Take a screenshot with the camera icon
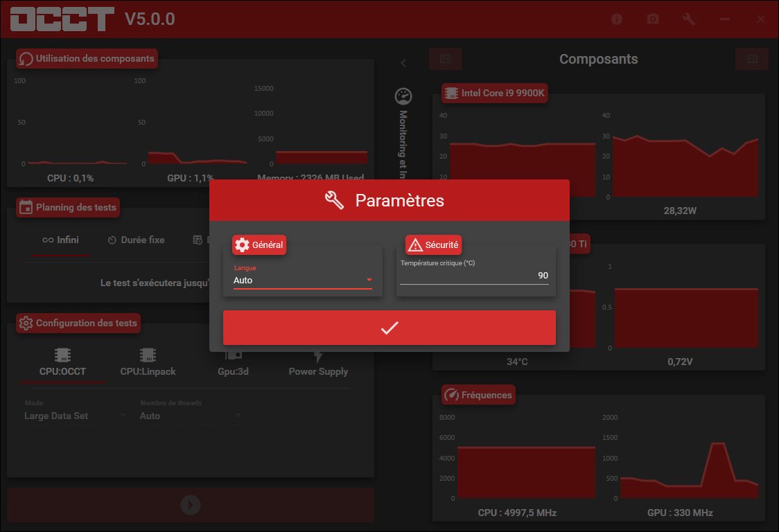 652,19
